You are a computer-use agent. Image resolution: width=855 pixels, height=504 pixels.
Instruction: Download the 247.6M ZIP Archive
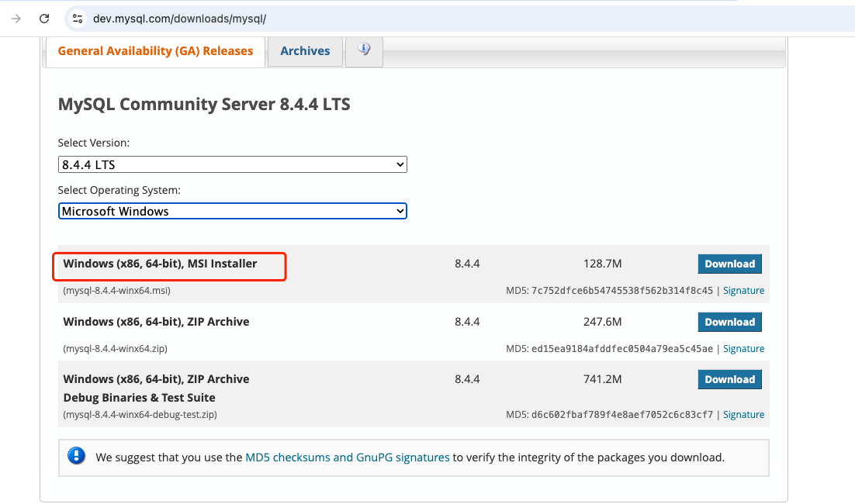pyautogui.click(x=729, y=322)
